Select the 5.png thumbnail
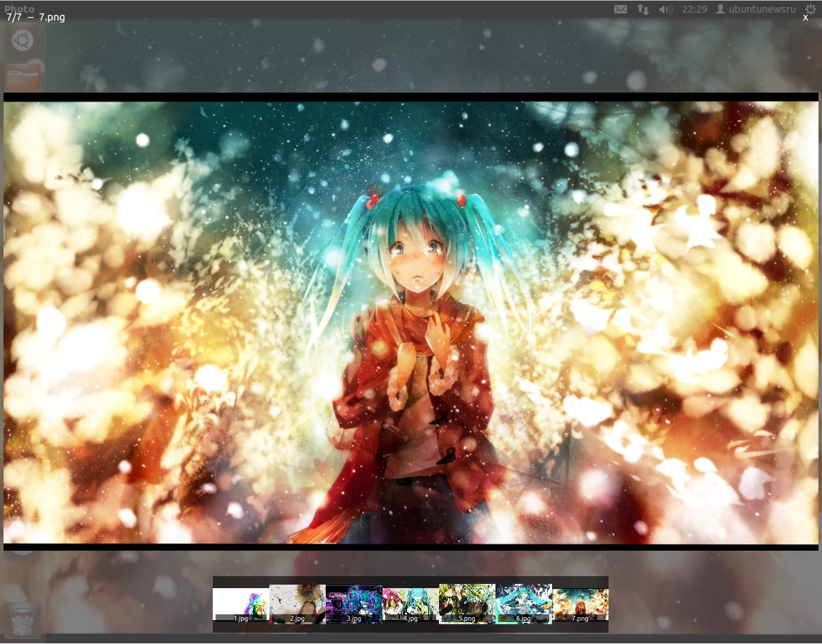Viewport: 822px width, 644px height. 467,604
